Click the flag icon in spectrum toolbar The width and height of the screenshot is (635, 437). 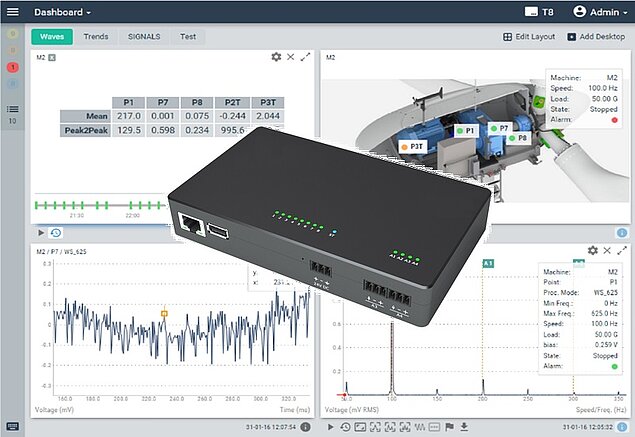449,428
